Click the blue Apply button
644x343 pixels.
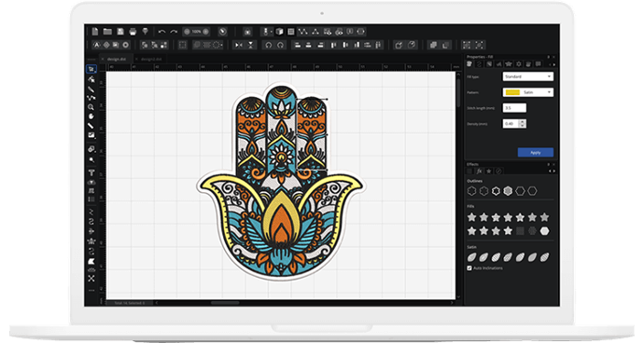(x=535, y=152)
